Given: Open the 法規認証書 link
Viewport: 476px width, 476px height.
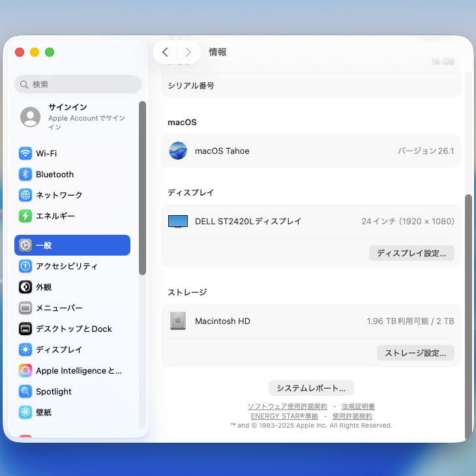Looking at the screenshot, I should [x=358, y=406].
